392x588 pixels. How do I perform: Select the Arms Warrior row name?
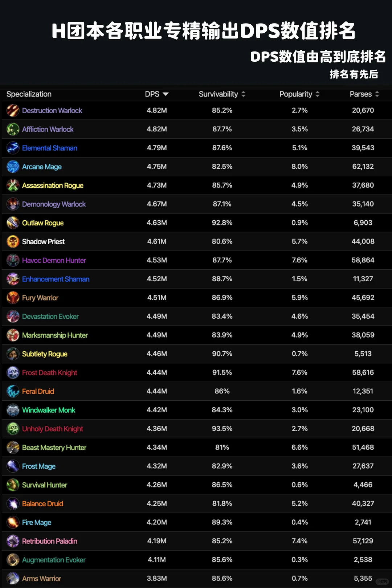(41, 579)
